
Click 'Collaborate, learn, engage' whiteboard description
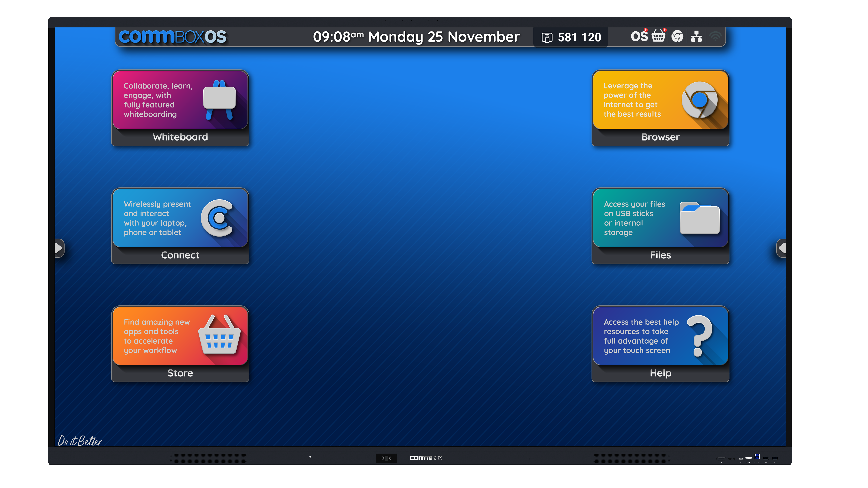[x=158, y=100]
